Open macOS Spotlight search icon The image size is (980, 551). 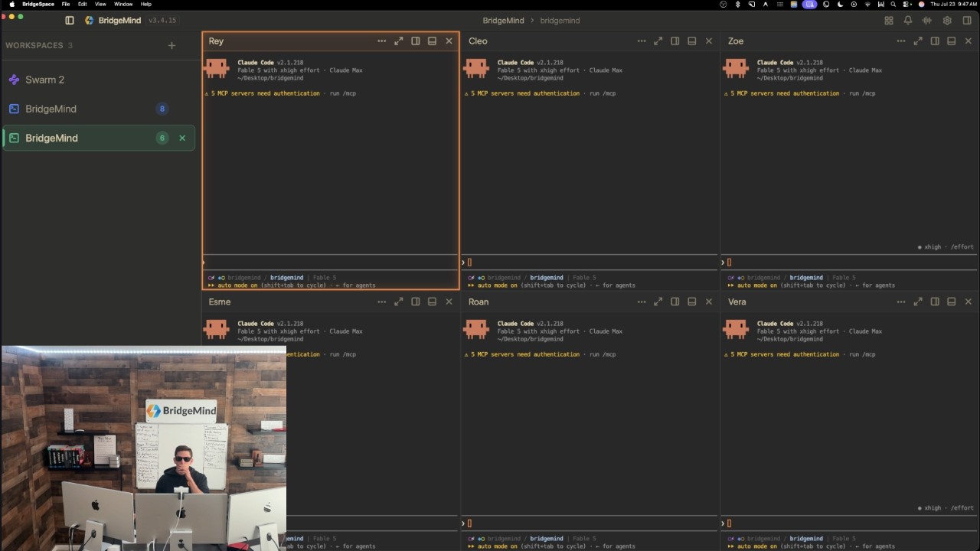[893, 4]
